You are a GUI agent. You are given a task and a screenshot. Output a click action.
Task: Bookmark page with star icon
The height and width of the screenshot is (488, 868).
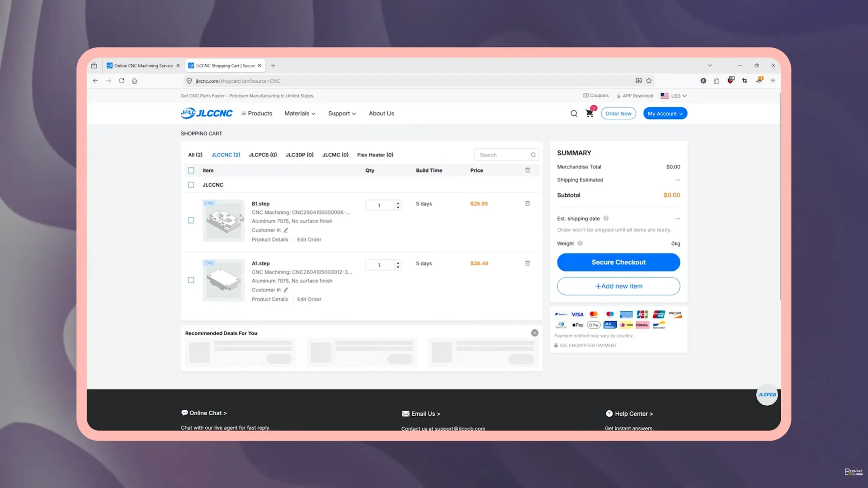649,81
